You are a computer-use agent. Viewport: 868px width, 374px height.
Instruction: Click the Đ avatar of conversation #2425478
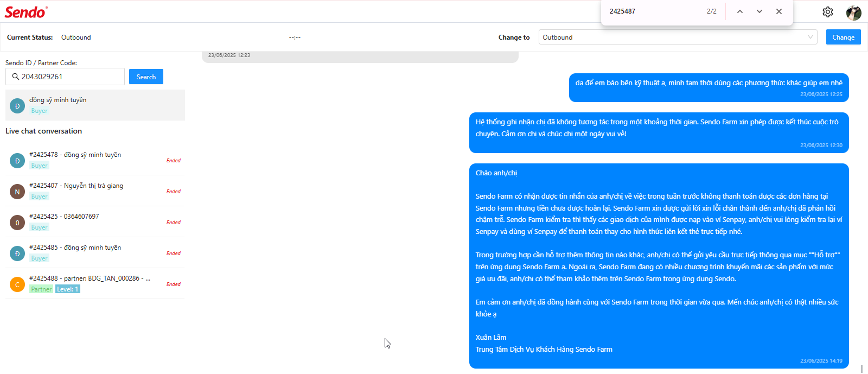tap(17, 161)
